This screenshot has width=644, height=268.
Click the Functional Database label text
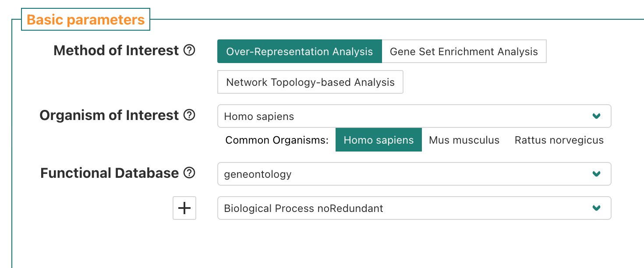pos(110,173)
